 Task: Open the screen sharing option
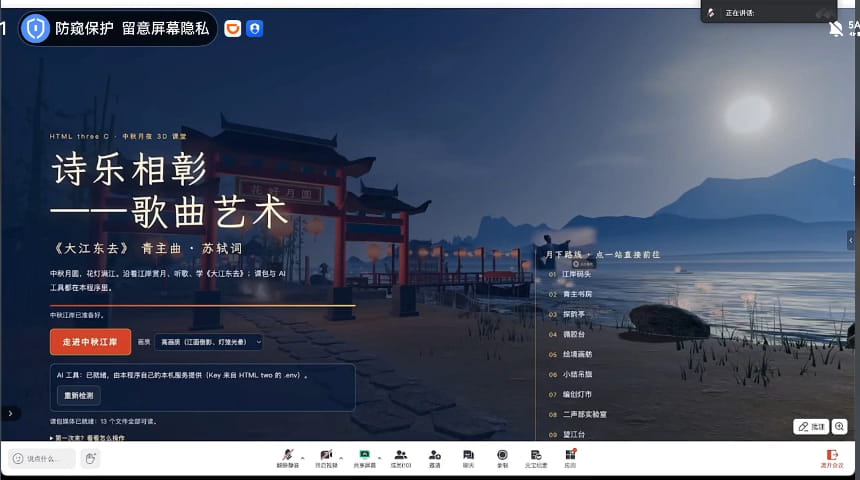click(364, 458)
